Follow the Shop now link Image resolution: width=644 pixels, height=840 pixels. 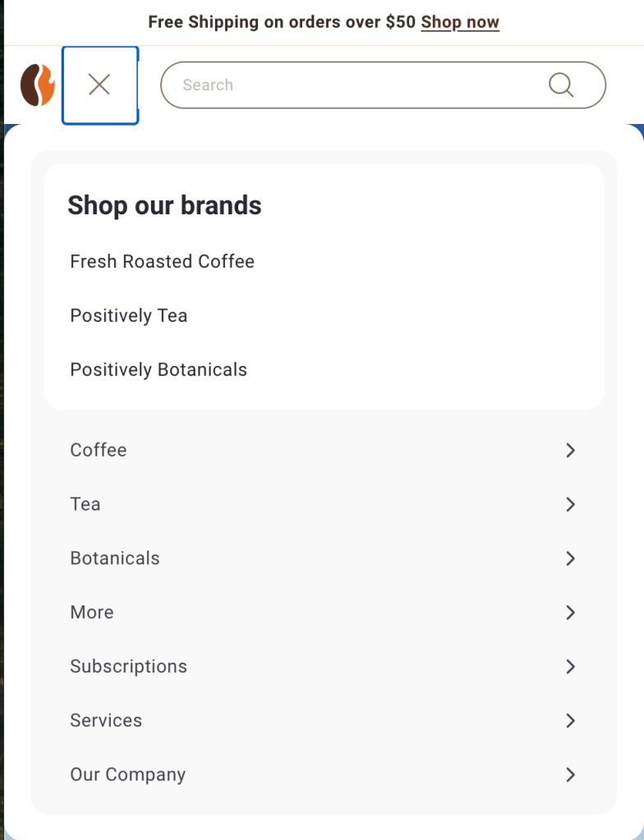(x=460, y=22)
